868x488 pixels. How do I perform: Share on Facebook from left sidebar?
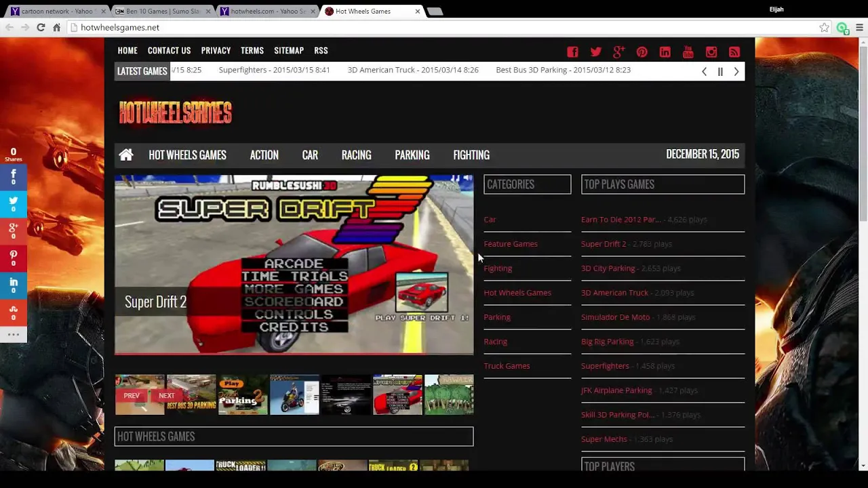[x=13, y=177]
